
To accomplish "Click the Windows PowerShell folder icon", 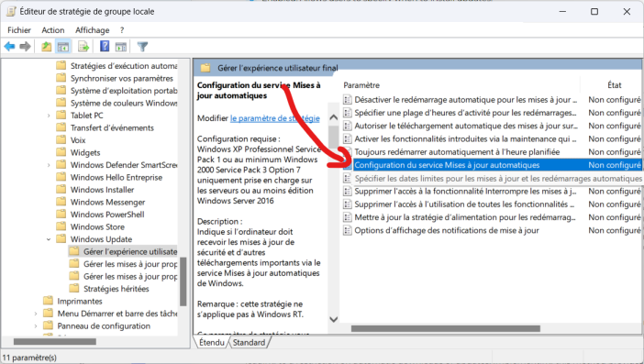I will pos(61,215).
